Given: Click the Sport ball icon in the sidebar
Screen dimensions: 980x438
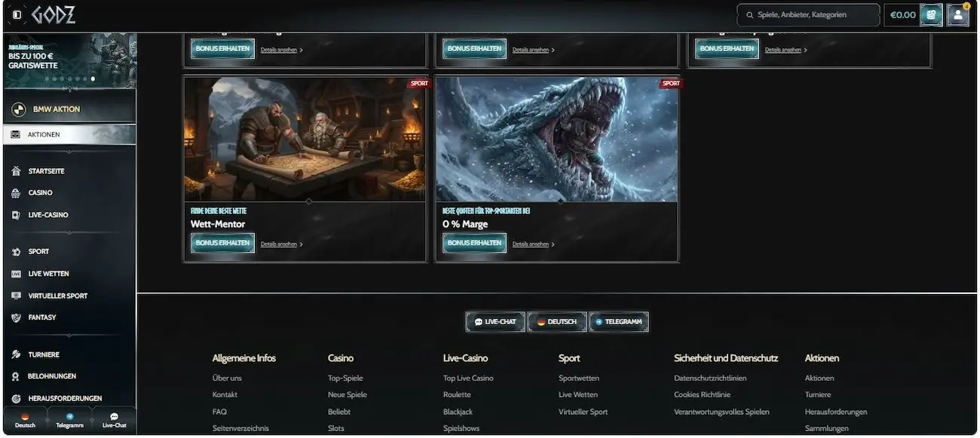Looking at the screenshot, I should pyautogui.click(x=16, y=252).
